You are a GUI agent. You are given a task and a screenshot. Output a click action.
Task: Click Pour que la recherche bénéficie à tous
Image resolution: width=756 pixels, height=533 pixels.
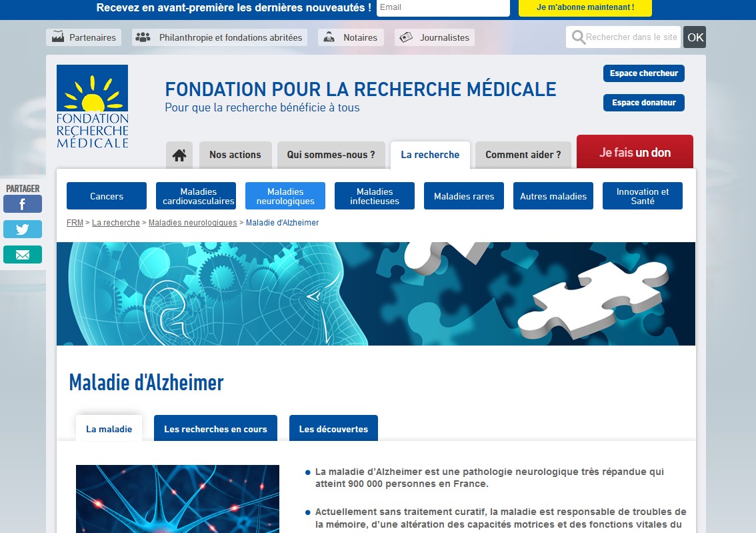tap(262, 107)
